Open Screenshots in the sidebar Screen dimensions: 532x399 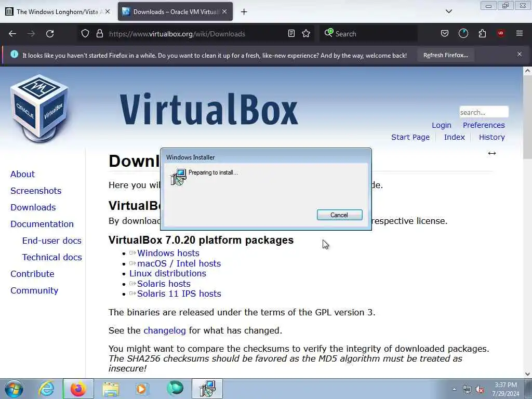point(36,191)
